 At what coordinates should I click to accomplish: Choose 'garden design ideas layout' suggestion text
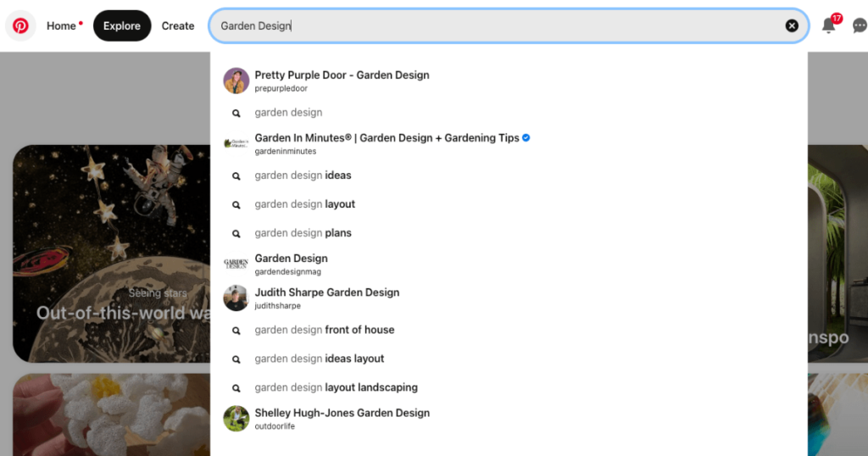click(x=320, y=359)
